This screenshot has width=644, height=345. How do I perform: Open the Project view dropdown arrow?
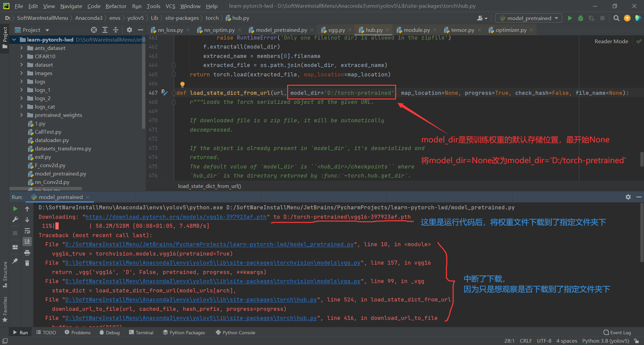(47, 30)
